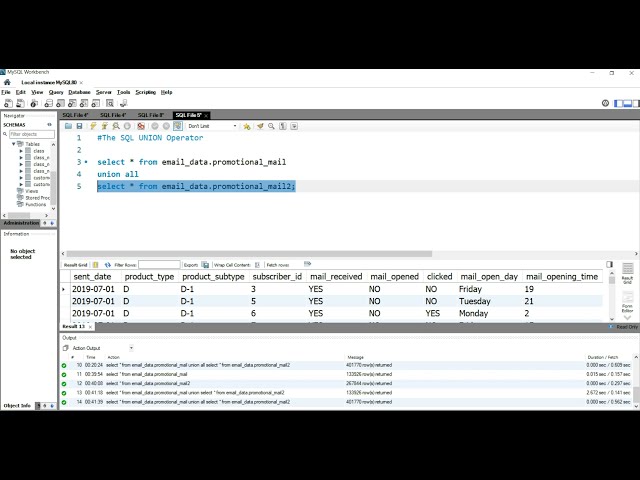
Task: Click the commit transaction icon
Action: tap(155, 126)
